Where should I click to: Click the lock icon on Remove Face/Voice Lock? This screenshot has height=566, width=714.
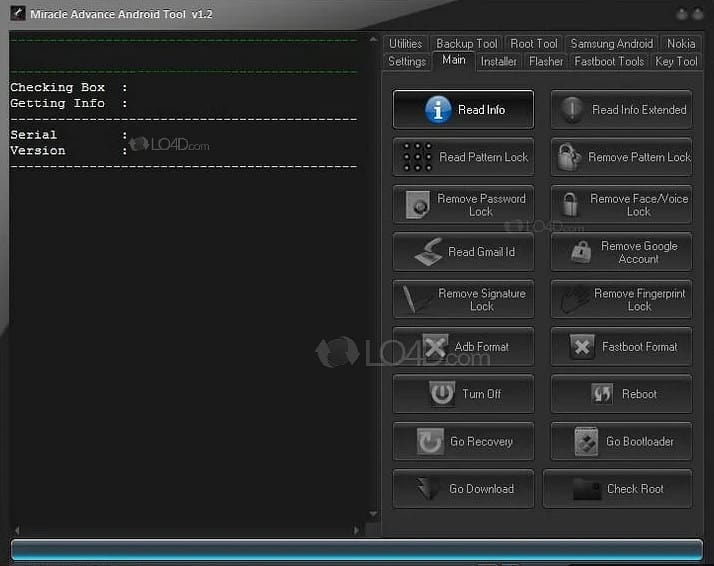click(x=570, y=204)
